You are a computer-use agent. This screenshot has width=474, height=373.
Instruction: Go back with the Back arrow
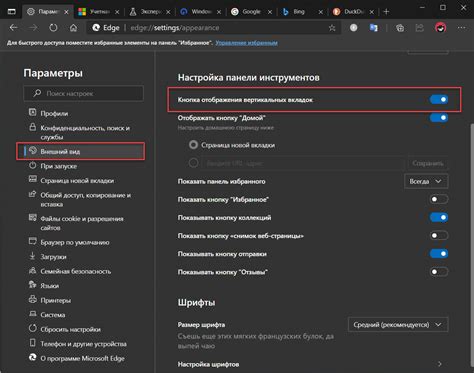(x=14, y=28)
